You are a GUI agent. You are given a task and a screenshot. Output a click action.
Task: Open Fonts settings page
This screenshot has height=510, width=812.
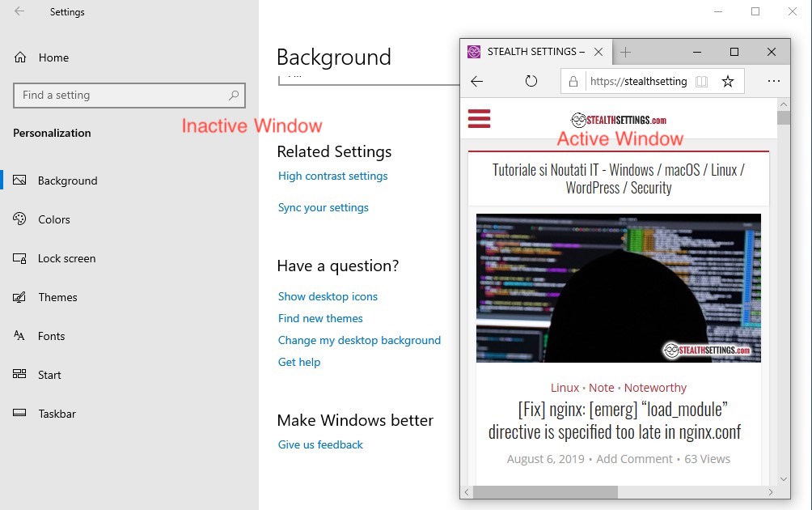[x=51, y=336]
